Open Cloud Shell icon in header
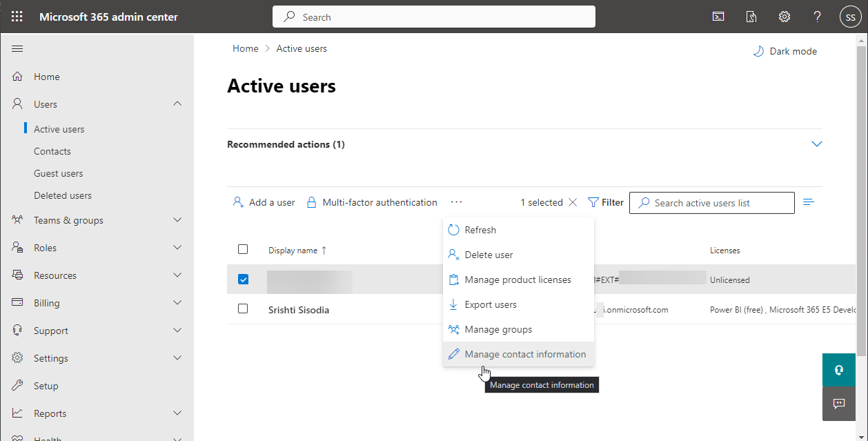The image size is (868, 441). pyautogui.click(x=718, y=17)
